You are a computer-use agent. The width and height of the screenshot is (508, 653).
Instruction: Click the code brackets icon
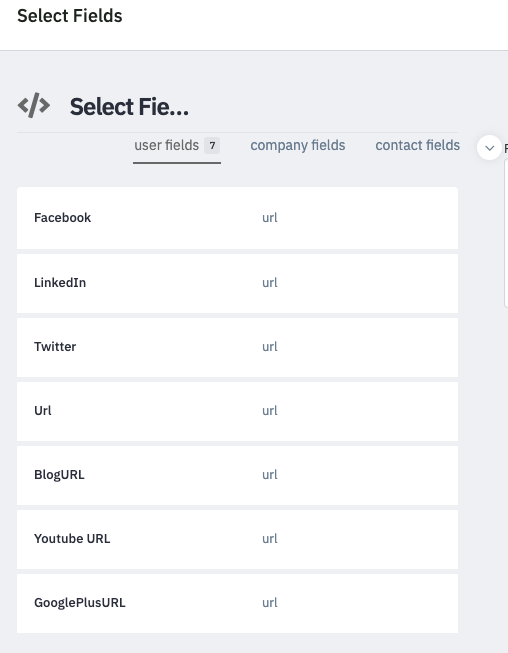click(x=34, y=105)
